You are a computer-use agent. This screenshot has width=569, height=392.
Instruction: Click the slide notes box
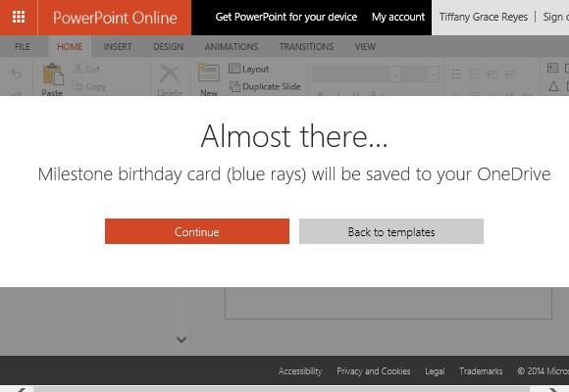(x=388, y=303)
